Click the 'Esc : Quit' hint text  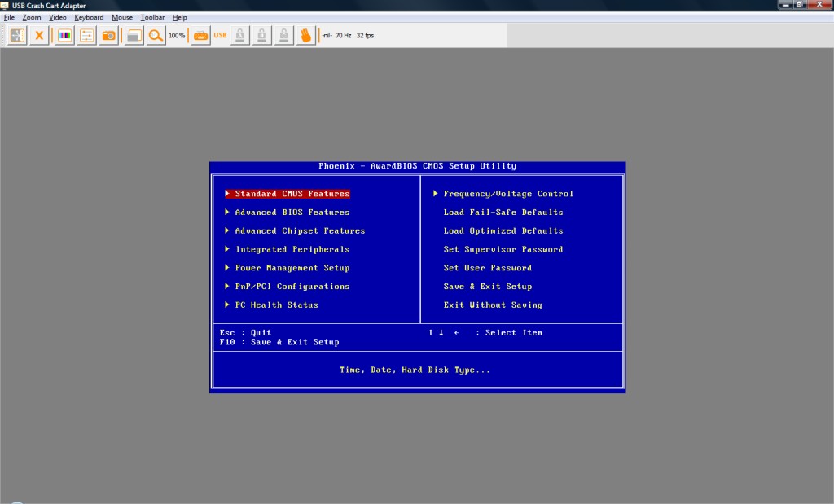tap(245, 333)
